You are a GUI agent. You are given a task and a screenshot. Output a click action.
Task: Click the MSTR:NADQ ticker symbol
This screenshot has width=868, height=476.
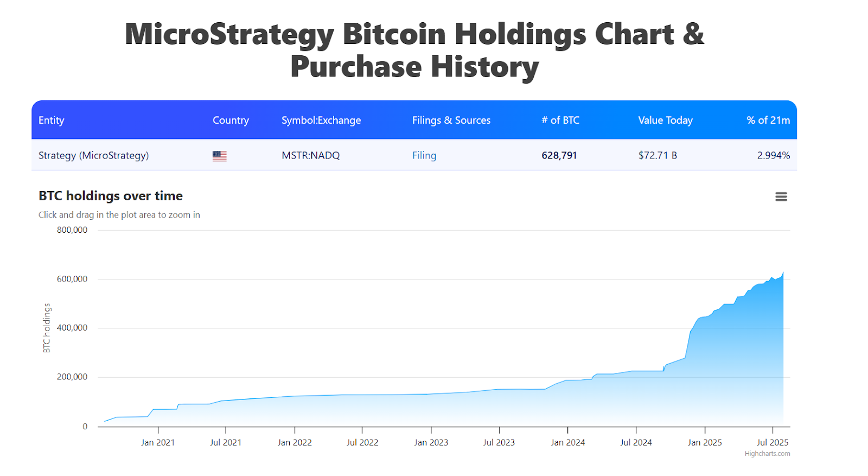tap(311, 156)
